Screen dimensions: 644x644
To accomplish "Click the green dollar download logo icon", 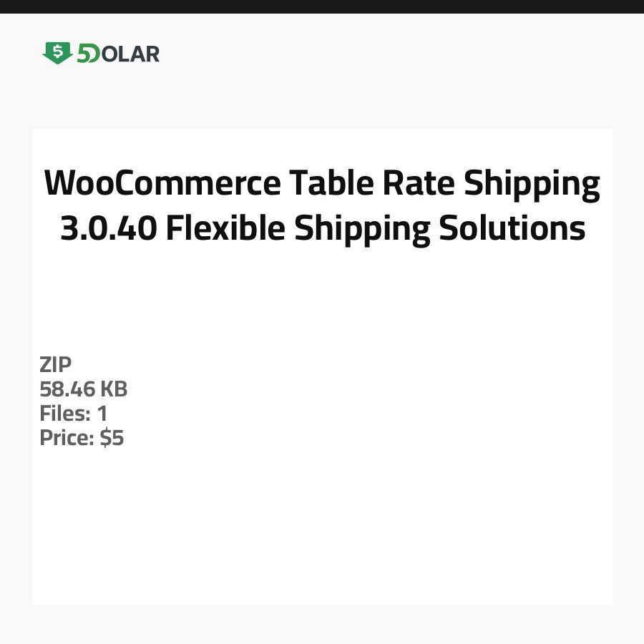I will (x=57, y=53).
